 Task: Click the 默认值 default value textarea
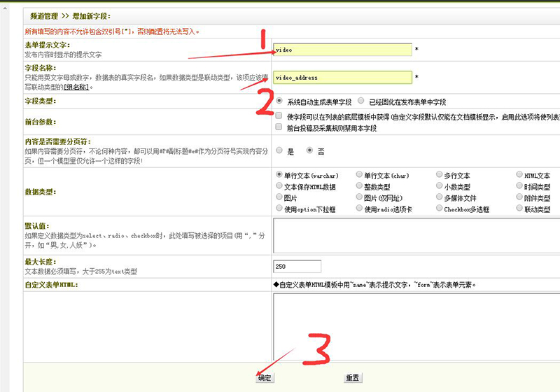pyautogui.click(x=416, y=235)
